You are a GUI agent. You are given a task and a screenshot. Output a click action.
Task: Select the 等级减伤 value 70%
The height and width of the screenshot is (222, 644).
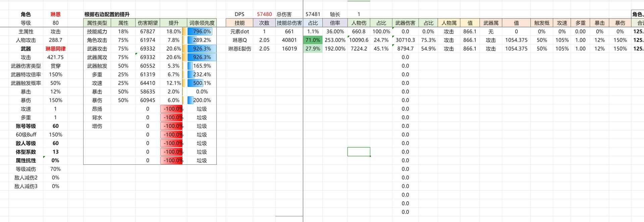pyautogui.click(x=55, y=169)
